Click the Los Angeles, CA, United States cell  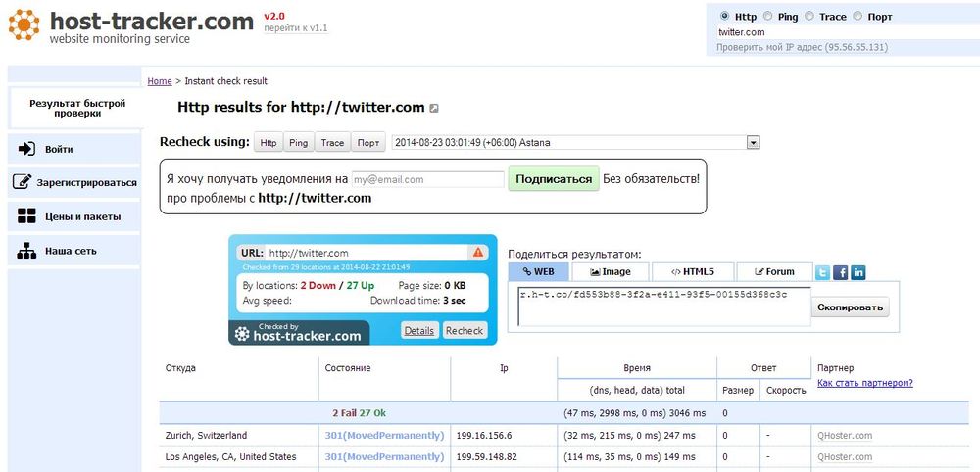click(230, 456)
